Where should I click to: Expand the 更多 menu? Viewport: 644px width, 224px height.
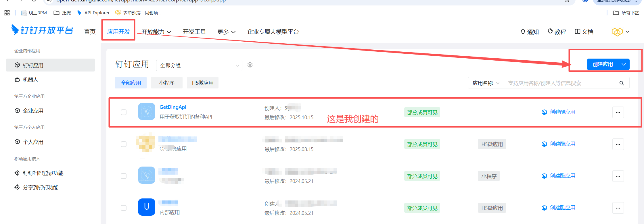click(227, 32)
